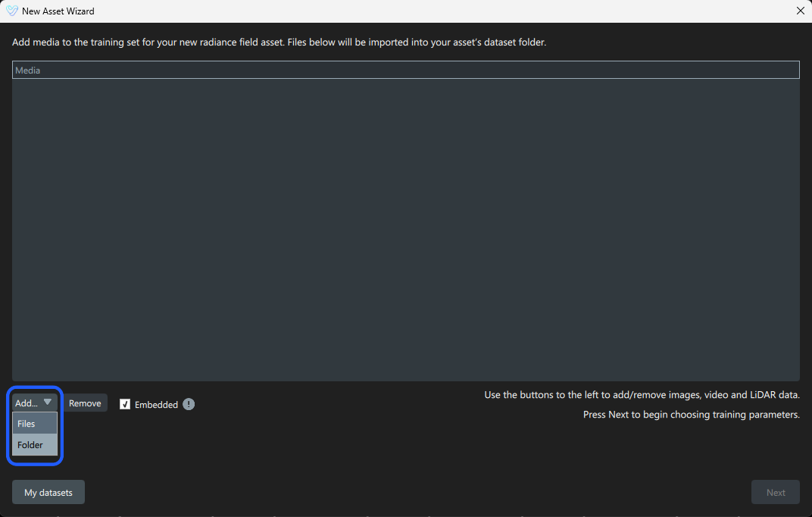Choose Folder from the Add menu
The width and height of the screenshot is (812, 517).
(35, 444)
